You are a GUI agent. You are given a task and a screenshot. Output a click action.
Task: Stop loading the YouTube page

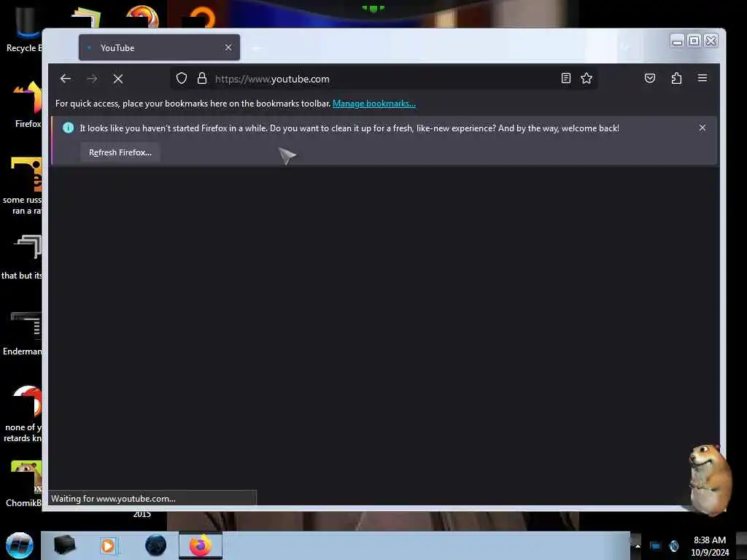118,79
